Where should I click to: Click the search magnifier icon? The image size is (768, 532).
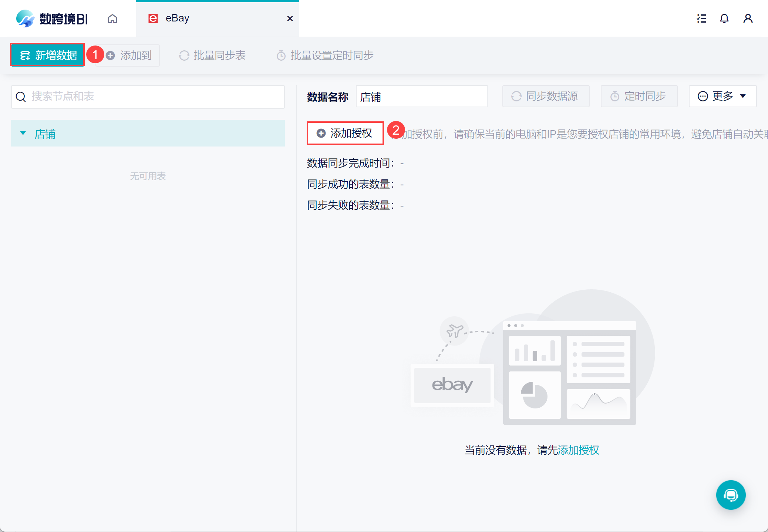(x=21, y=97)
